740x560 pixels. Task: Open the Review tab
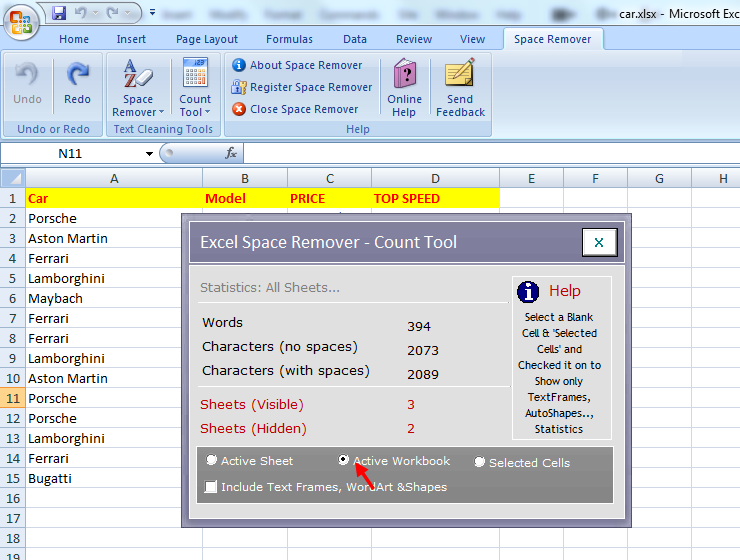[x=414, y=39]
